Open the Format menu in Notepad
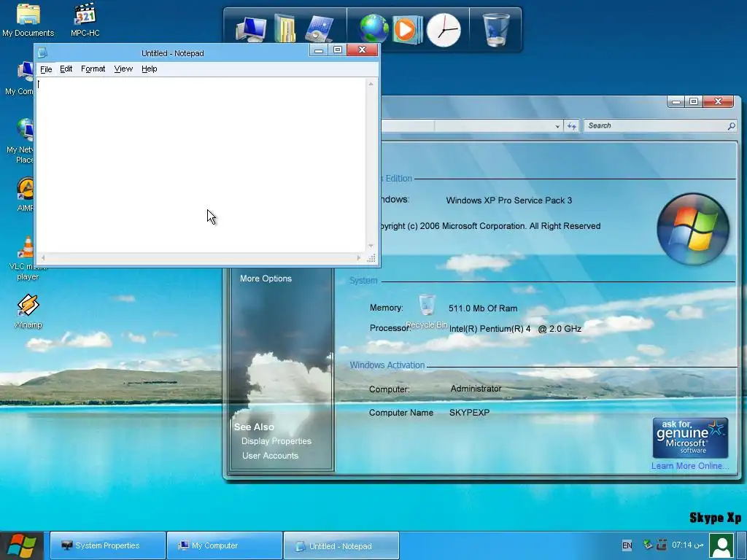 click(x=93, y=69)
